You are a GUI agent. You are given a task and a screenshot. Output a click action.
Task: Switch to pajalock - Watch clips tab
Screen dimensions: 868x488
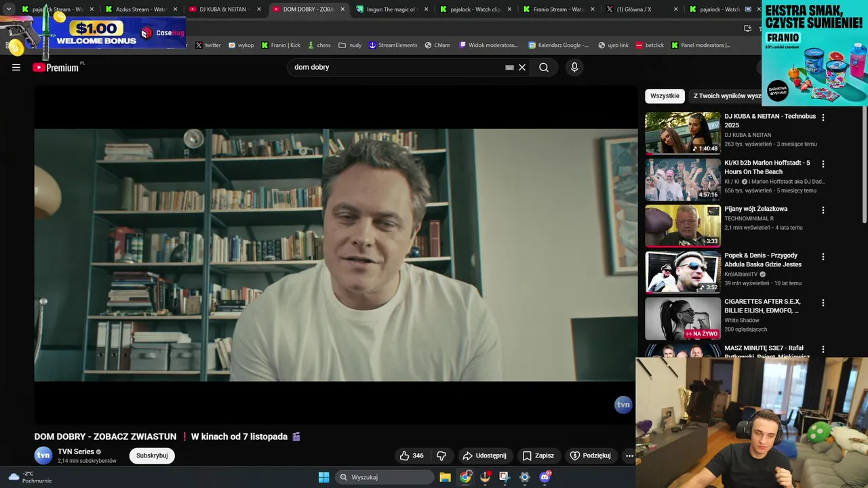click(x=478, y=9)
